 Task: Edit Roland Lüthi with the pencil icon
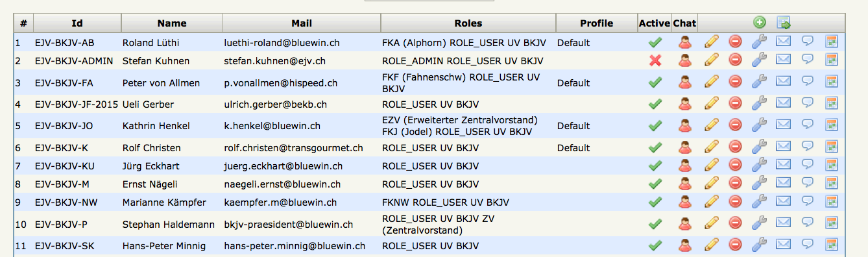712,42
